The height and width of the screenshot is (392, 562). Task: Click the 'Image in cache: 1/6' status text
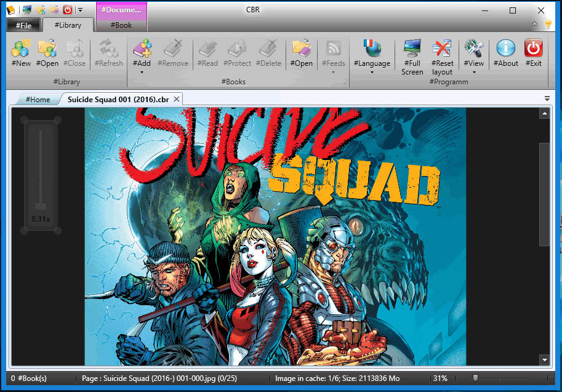pyautogui.click(x=337, y=378)
